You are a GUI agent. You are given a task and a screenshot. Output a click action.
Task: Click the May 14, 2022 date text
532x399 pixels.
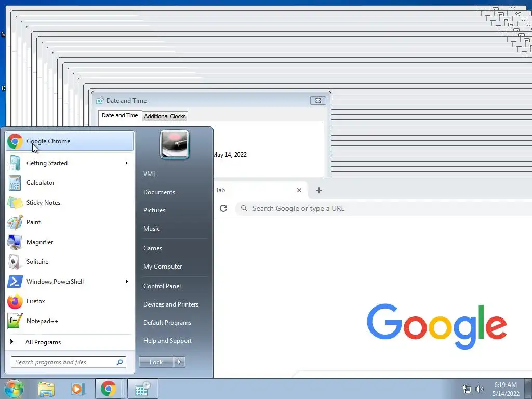[x=230, y=155]
